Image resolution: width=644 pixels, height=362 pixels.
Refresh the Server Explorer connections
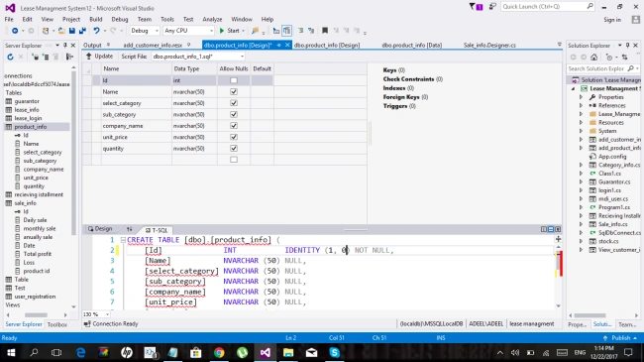[x=10, y=57]
